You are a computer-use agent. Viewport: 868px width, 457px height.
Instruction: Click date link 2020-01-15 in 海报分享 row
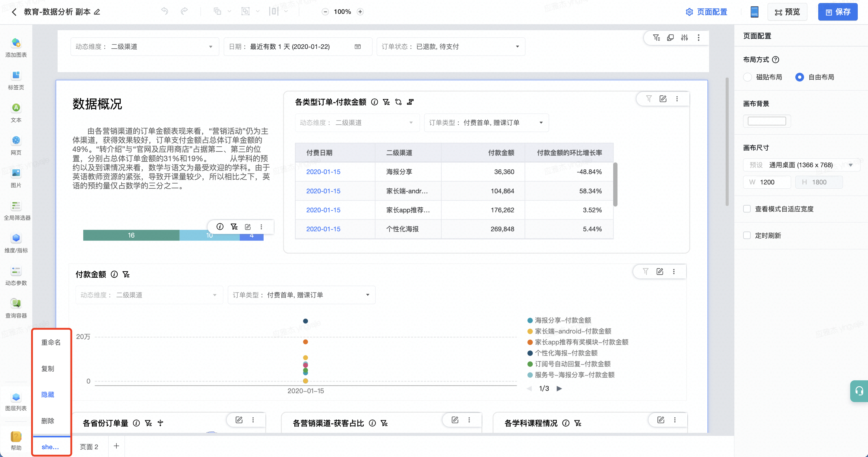(323, 172)
